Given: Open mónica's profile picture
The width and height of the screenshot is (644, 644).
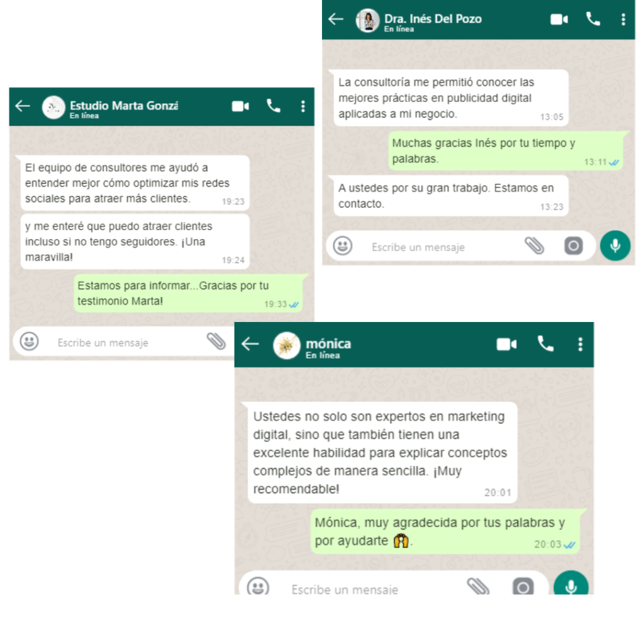Looking at the screenshot, I should pos(287,345).
